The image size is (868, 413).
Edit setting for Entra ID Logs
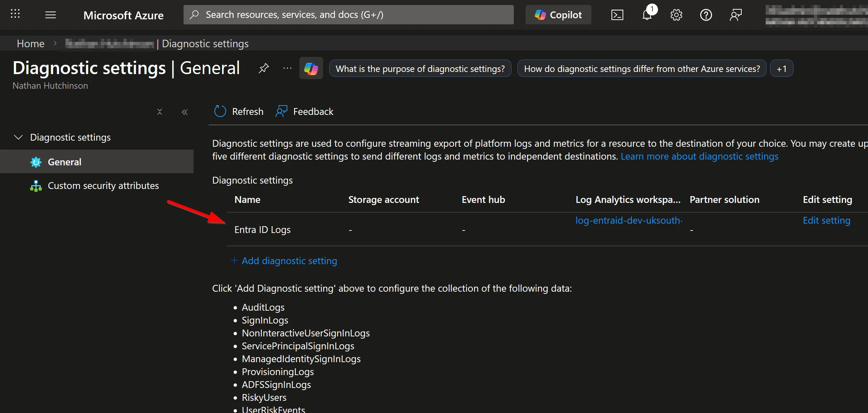[826, 220]
